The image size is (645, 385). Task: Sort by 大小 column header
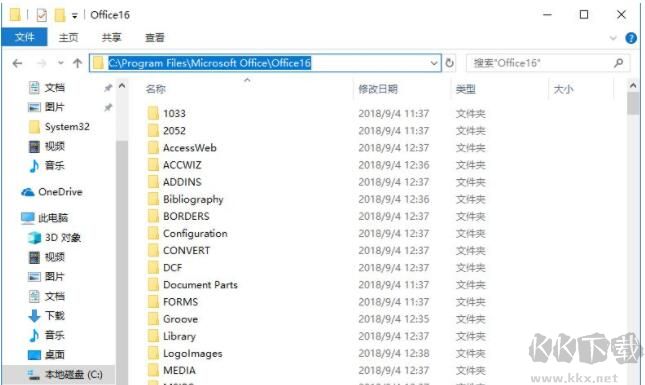[x=563, y=89]
